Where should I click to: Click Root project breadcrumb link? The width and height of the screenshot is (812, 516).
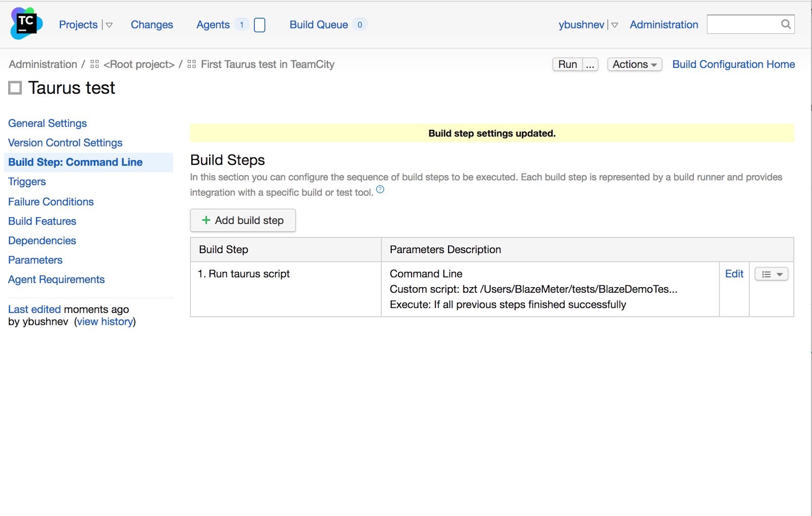139,64
